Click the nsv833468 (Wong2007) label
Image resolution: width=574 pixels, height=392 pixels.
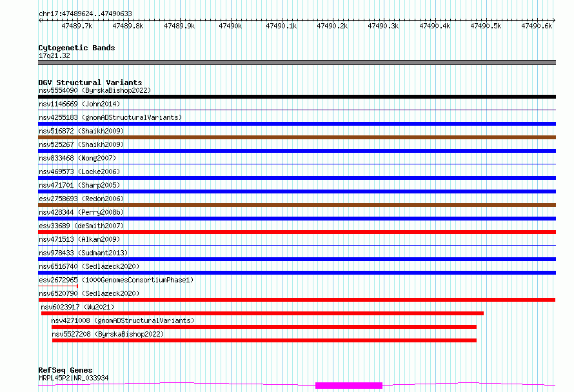(77, 158)
